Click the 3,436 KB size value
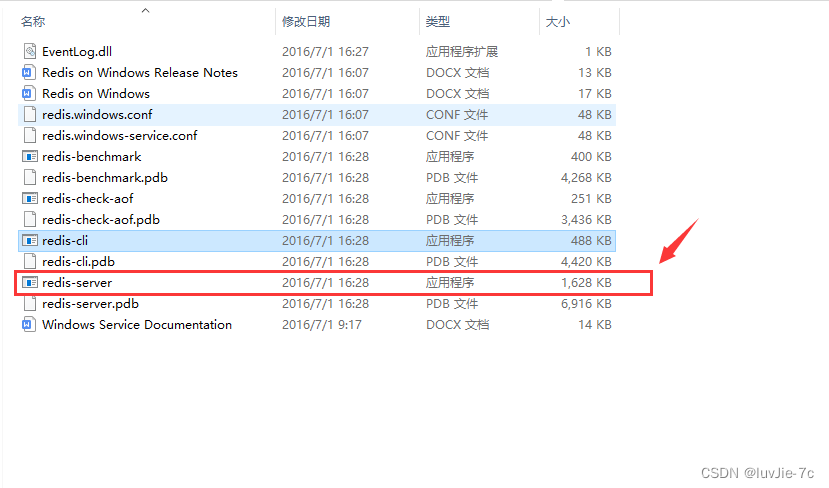The image size is (829, 488). point(586,219)
